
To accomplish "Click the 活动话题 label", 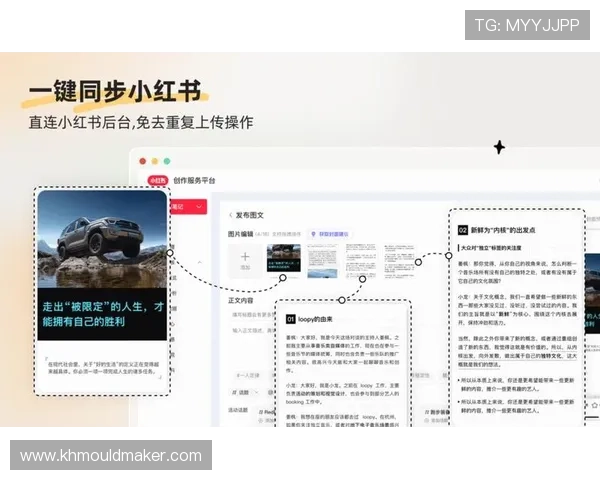I will [x=238, y=410].
